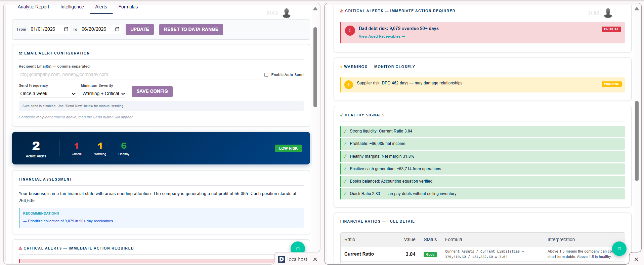Click the Formula column header
Screen dimensions: 644x265
coord(454,239)
